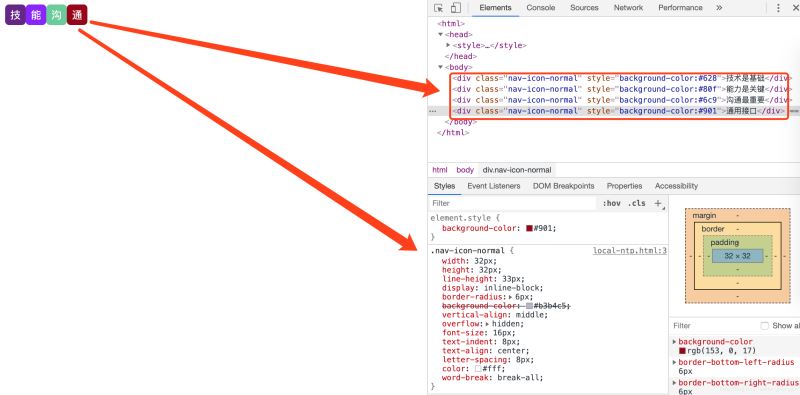Click the padding label in box model
Screen dimensions: 800x395
(x=724, y=242)
